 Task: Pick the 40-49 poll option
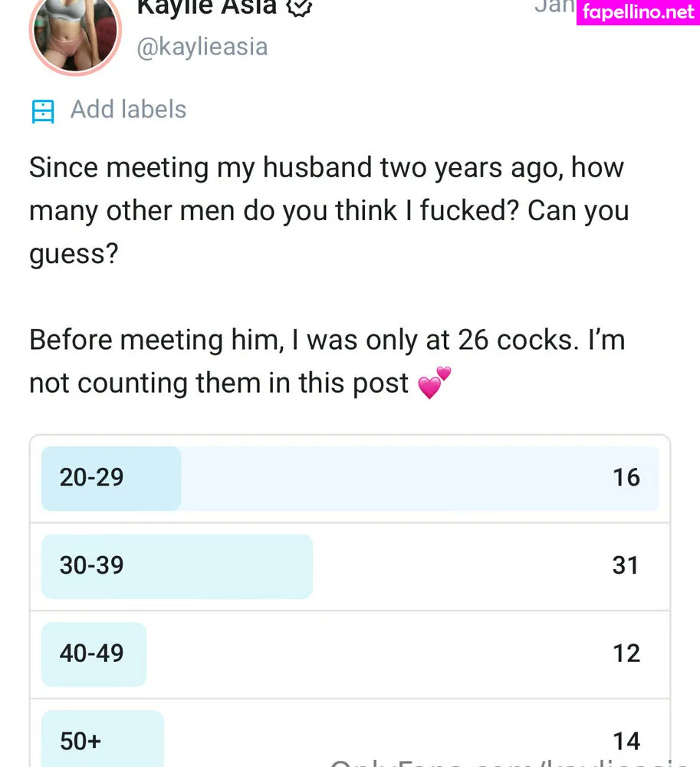(x=350, y=654)
